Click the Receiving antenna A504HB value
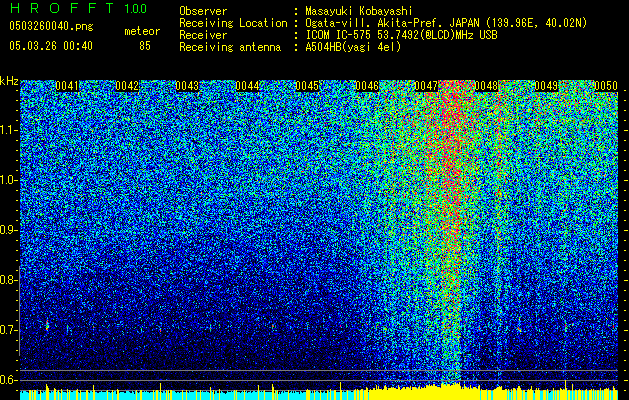Image resolution: width=629 pixels, height=400 pixels. (x=353, y=47)
